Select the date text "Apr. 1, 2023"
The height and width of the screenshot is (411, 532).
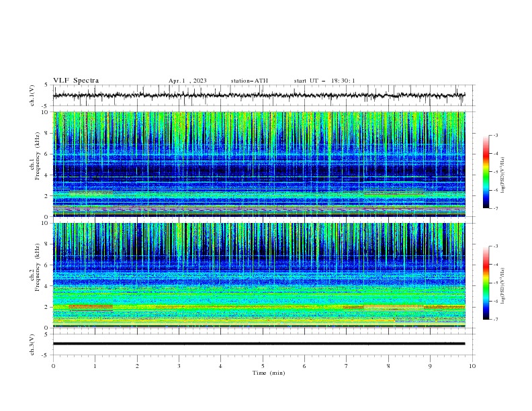click(187, 81)
